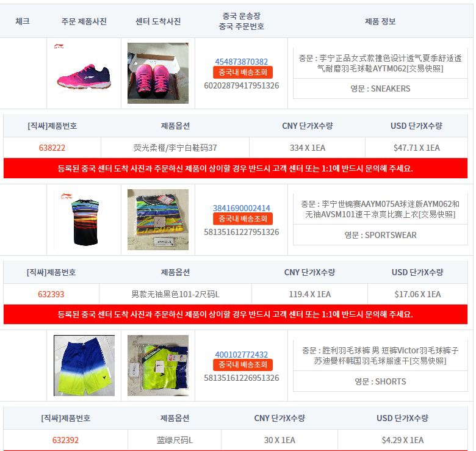The height and width of the screenshot is (451, 476).
Task: View center arrival photo of yellow shorts
Action: coord(158,366)
